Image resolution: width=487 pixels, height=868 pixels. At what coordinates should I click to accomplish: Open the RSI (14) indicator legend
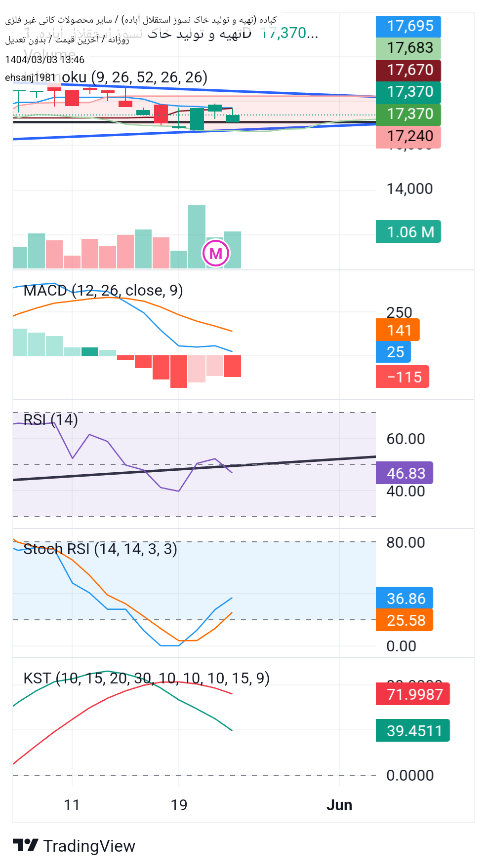pyautogui.click(x=50, y=419)
